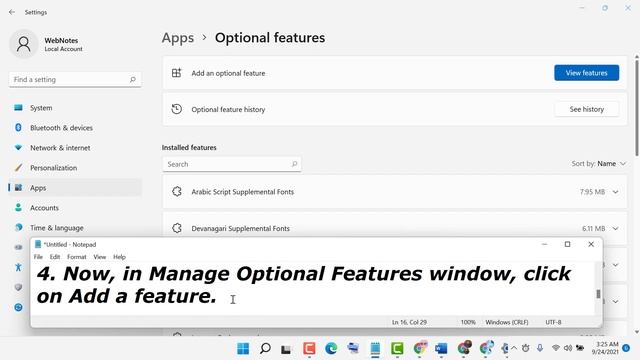Click the microphone tray icon
Viewport: 640px width, 360px height.
pos(540,348)
